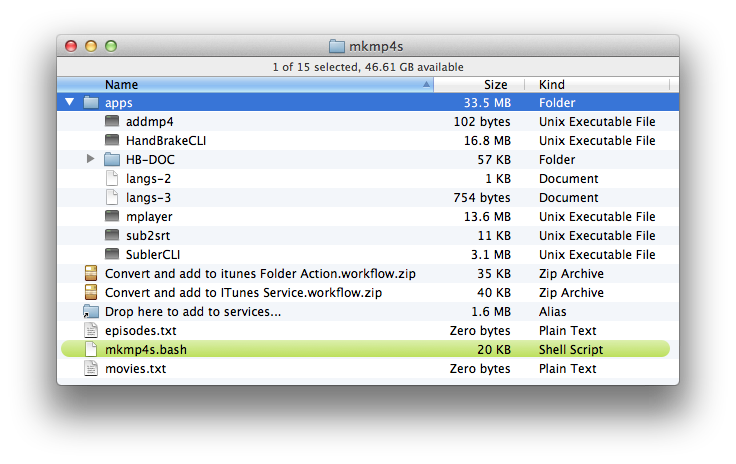Screen dimensions: 736x464
Task: Click the mplayer executable icon
Action: (112, 216)
